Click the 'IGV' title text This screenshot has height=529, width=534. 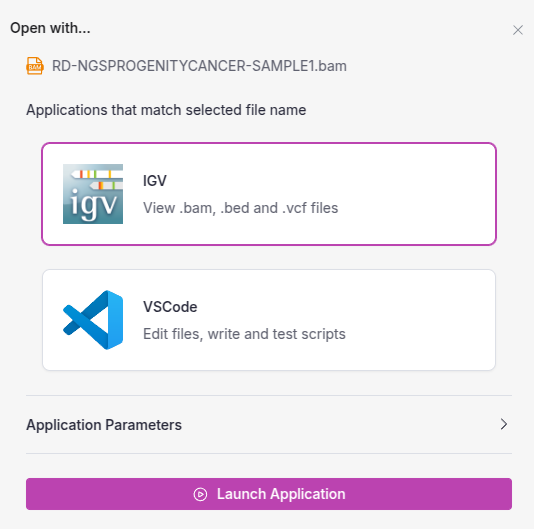tap(155, 181)
